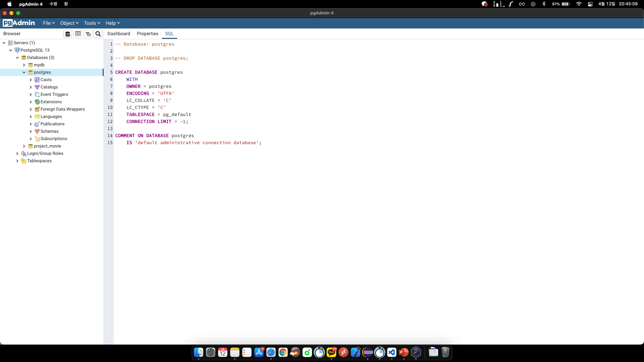Click the "ENCODING = 'UTF8'" SQL line
Screen dimensions: 644x362
[x=150, y=94]
